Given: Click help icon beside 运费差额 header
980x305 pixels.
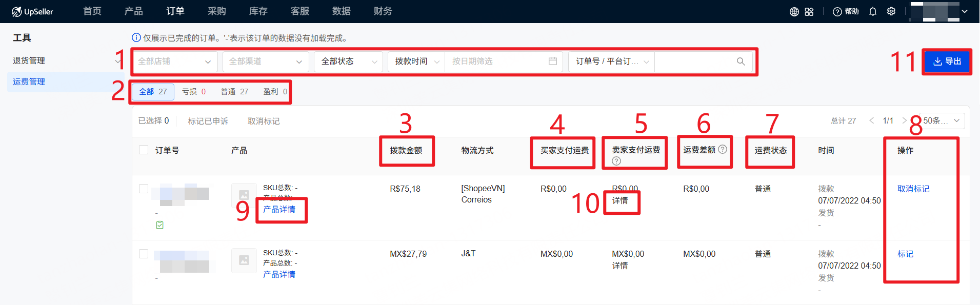Looking at the screenshot, I should point(723,149).
